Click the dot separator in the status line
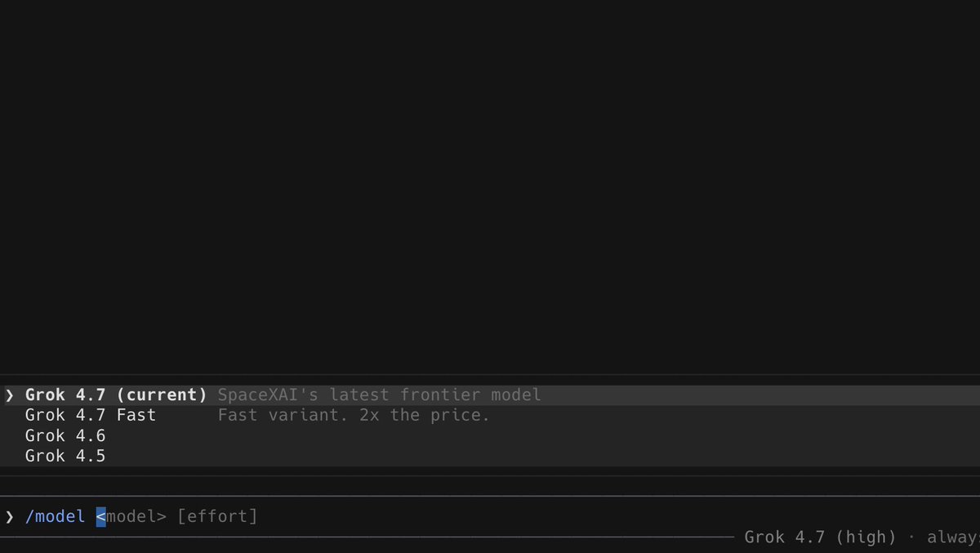 (911, 537)
